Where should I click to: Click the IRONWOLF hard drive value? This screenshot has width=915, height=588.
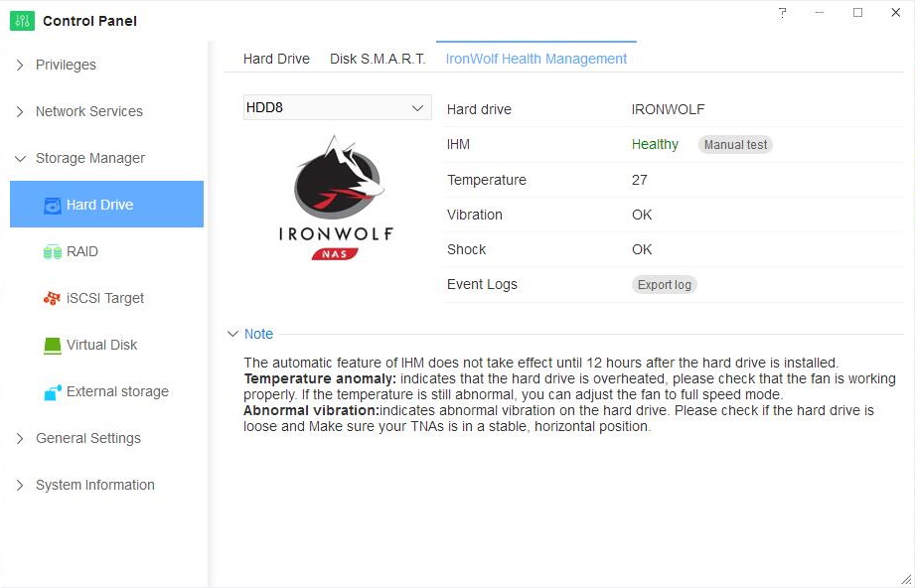click(669, 109)
